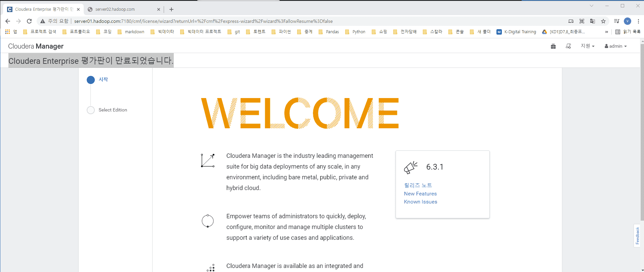This screenshot has width=644, height=272.
Task: Click the expired trial heading text
Action: [91, 61]
